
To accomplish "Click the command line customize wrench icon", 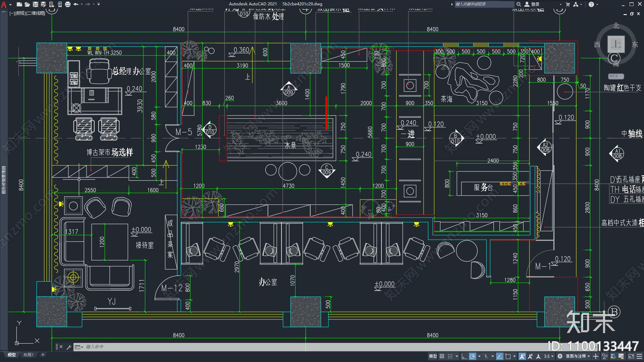I will click(x=69, y=347).
